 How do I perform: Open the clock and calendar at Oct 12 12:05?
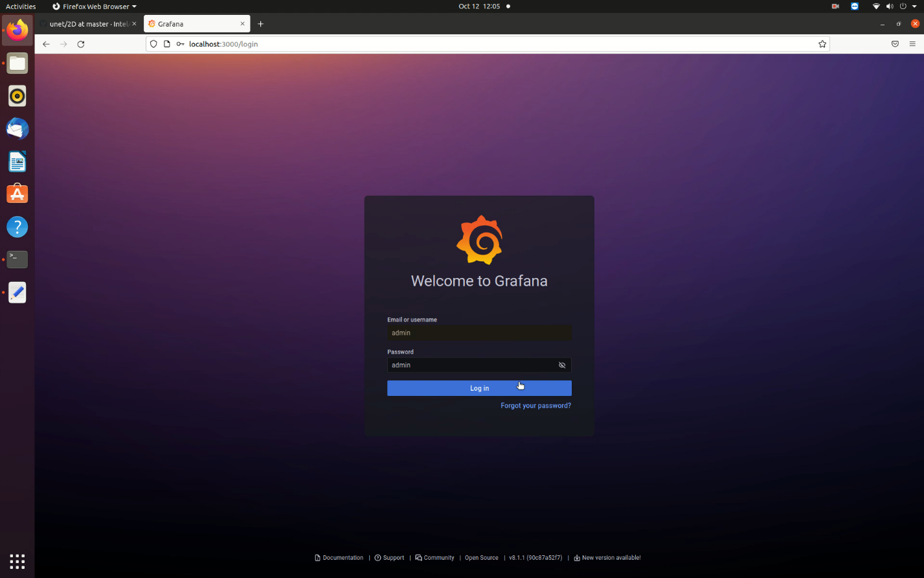point(479,6)
